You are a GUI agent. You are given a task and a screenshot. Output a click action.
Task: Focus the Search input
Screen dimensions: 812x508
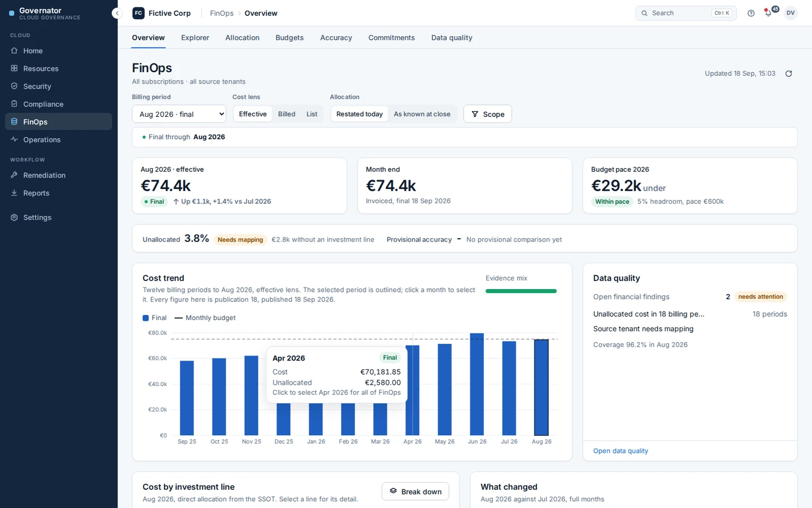point(686,13)
